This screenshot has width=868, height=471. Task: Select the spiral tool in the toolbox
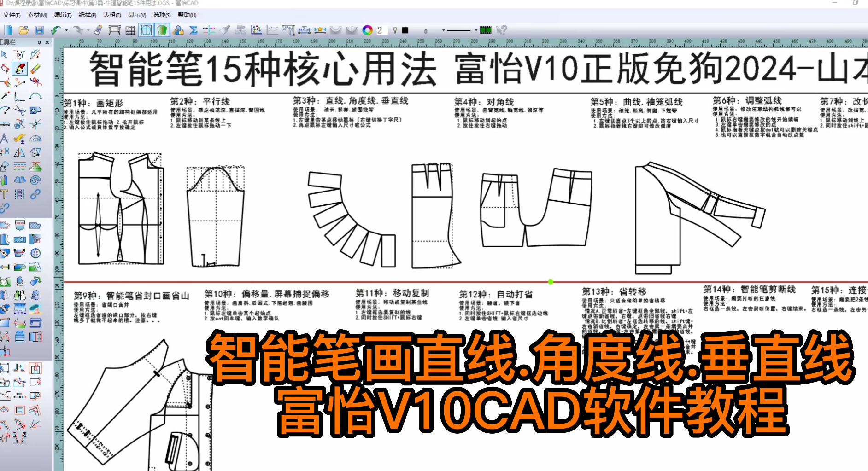click(35, 180)
